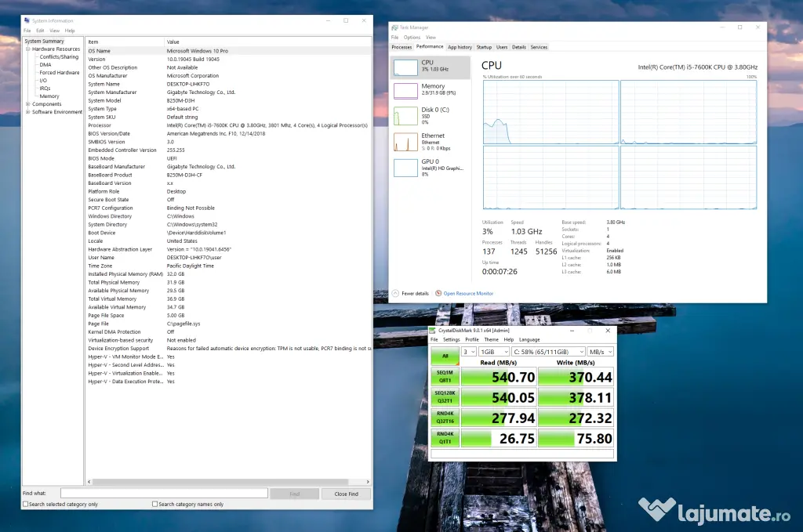This screenshot has height=532, width=803.
Task: Select Conflicts/Sharing tree item
Action: (59, 56)
